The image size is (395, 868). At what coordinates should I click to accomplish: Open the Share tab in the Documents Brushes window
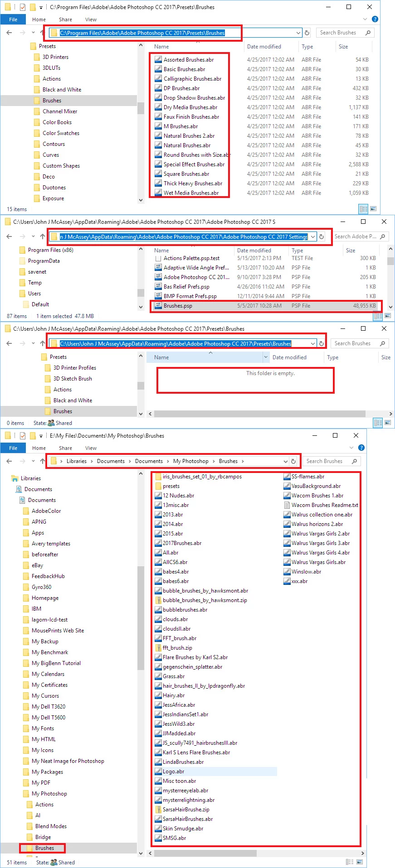pos(65,448)
